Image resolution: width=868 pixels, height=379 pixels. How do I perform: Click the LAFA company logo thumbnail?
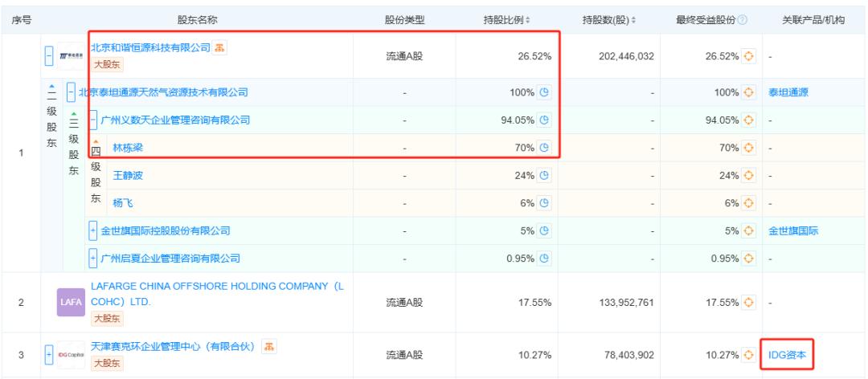coord(68,304)
